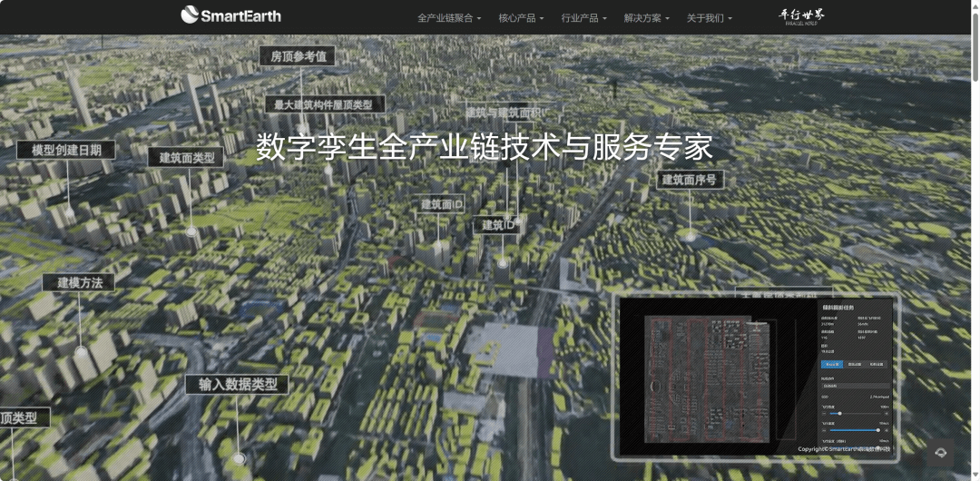
Task: Click the 建筑面类型 callout label
Action: 185,158
